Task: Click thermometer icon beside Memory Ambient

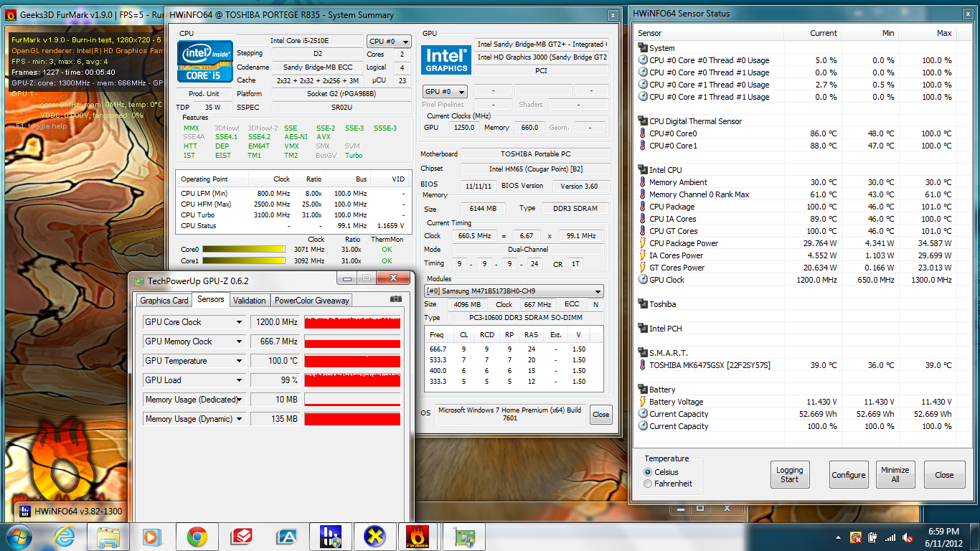Action: (643, 182)
